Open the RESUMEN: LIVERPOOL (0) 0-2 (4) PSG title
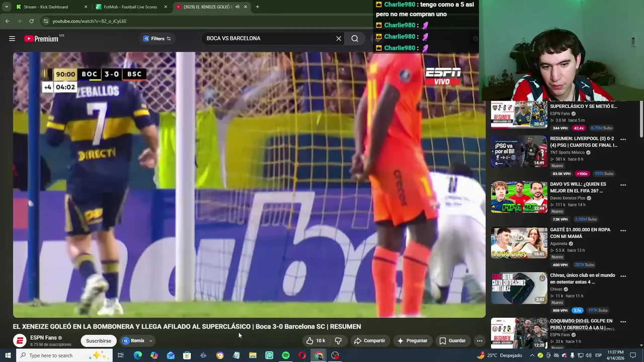 pos(584,142)
